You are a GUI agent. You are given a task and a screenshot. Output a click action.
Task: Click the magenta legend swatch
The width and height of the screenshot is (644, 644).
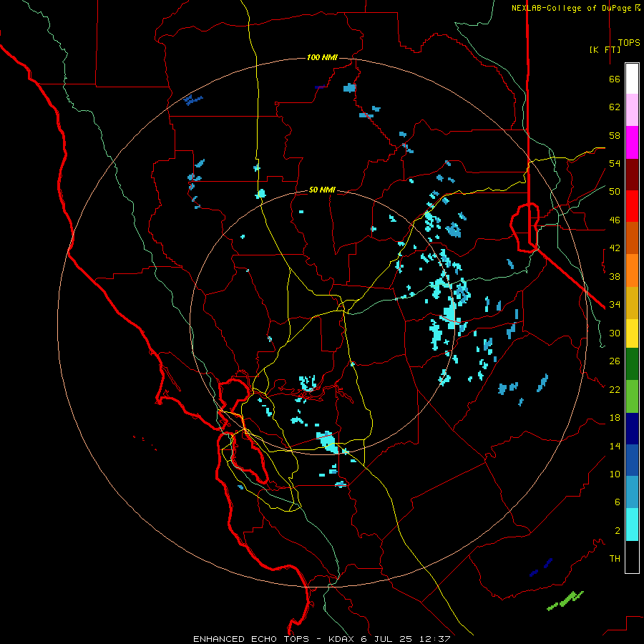point(632,142)
